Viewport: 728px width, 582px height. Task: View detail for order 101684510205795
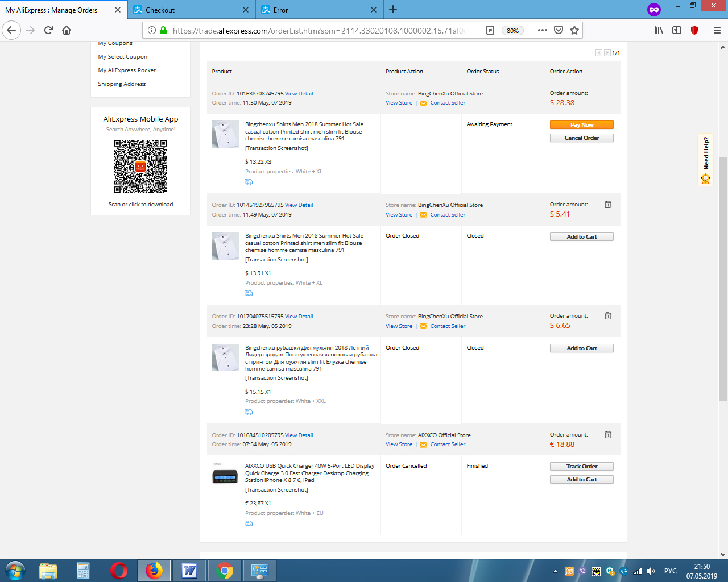(299, 435)
